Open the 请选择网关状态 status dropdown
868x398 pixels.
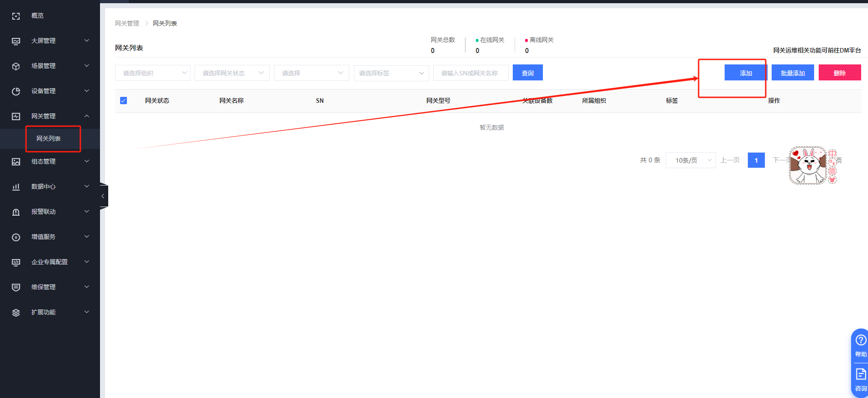point(232,73)
